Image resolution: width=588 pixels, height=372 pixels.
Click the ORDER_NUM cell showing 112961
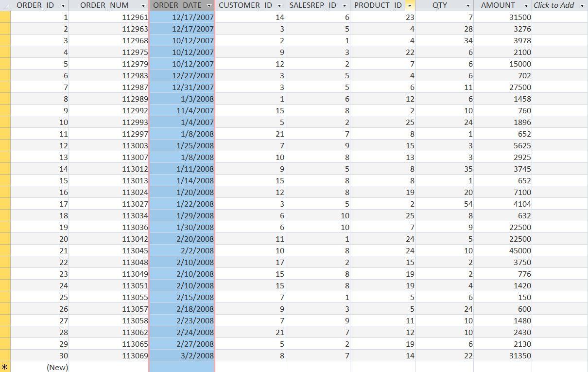tap(121, 17)
